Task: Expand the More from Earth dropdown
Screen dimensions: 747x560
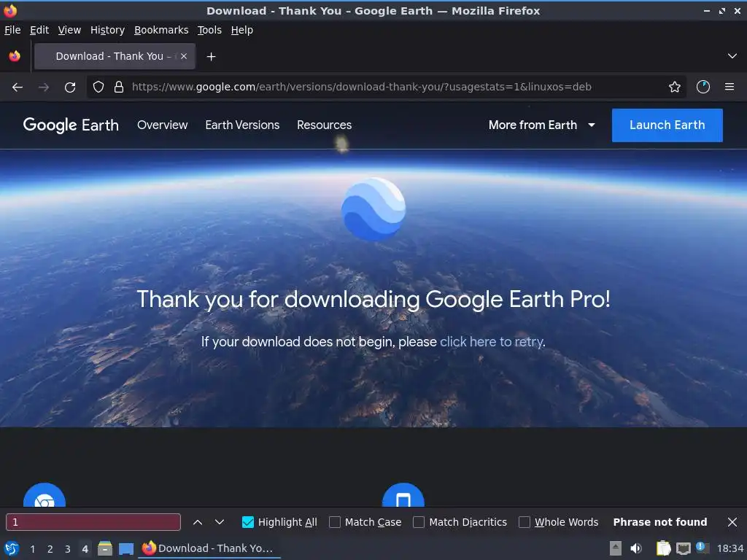Action: pos(542,125)
